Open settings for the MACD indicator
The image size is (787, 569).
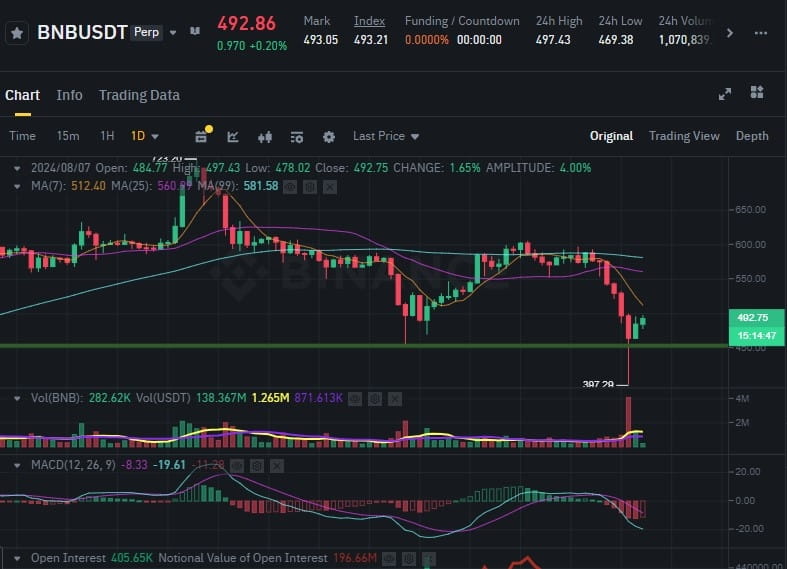[257, 466]
